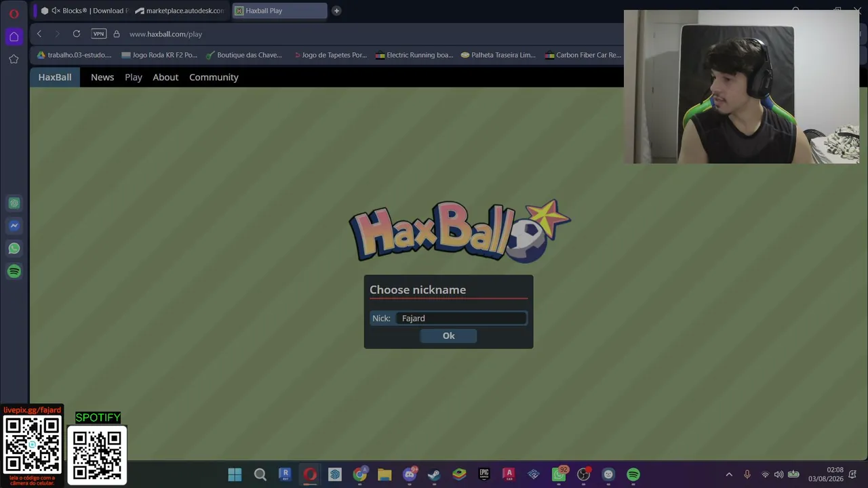Screen dimensions: 868x488
Task: View site security lock information
Action: tap(117, 34)
